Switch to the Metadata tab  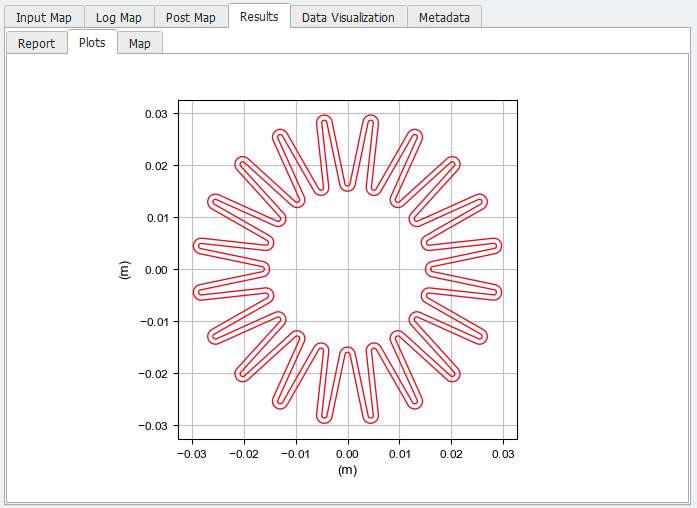[444, 17]
